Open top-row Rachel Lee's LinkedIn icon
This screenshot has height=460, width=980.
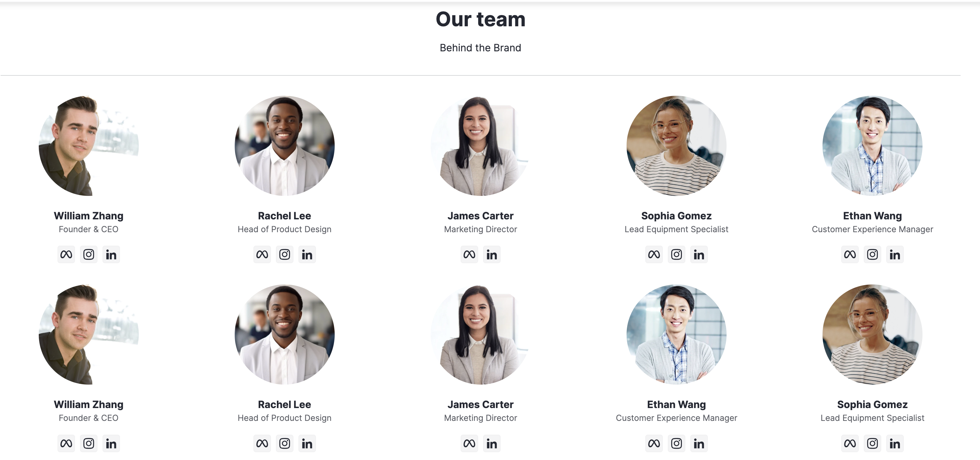click(307, 254)
